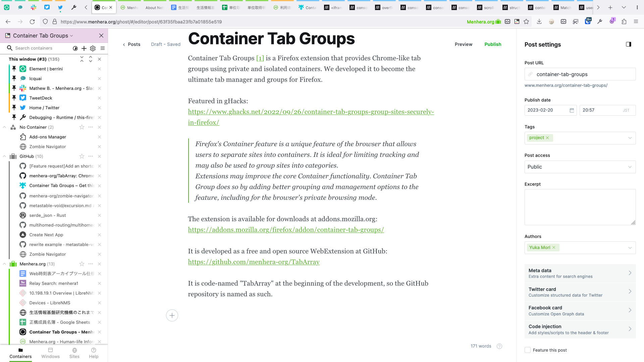This screenshot has width=644, height=362.
Task: Click the tracking protection shield icon
Action: [x=45, y=22]
